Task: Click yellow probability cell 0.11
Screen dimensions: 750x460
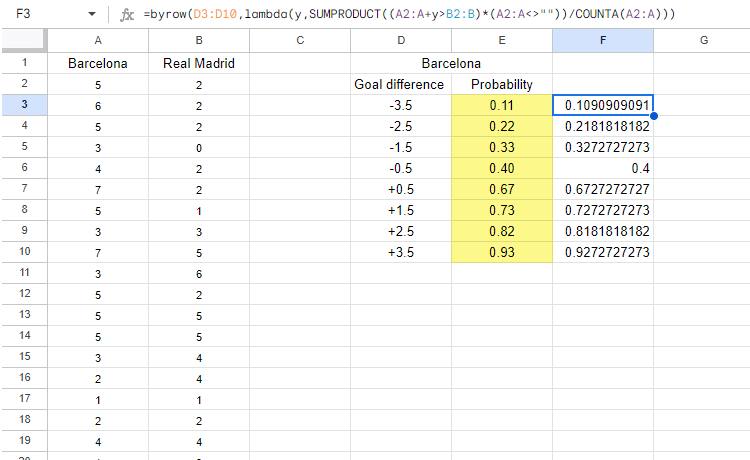Action: 502,105
